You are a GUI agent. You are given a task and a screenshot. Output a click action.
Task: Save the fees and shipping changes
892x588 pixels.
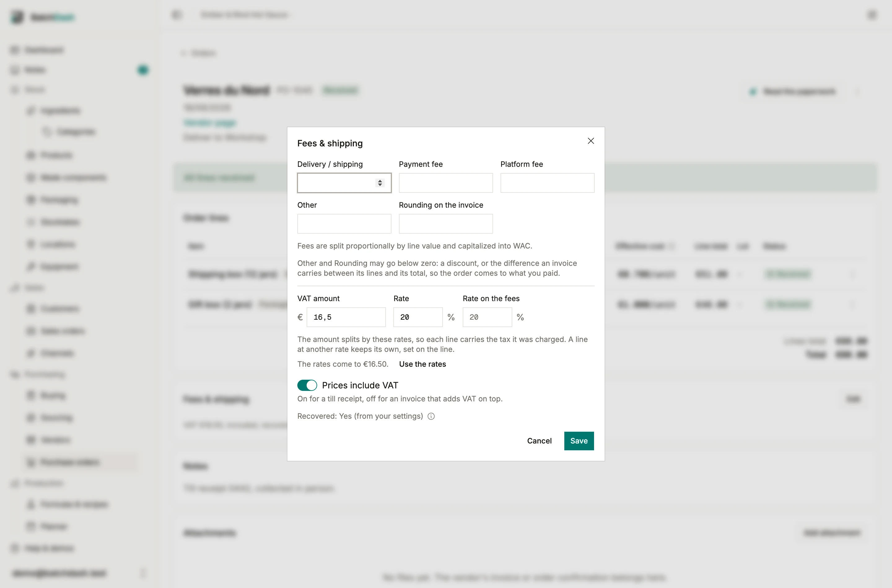click(579, 441)
